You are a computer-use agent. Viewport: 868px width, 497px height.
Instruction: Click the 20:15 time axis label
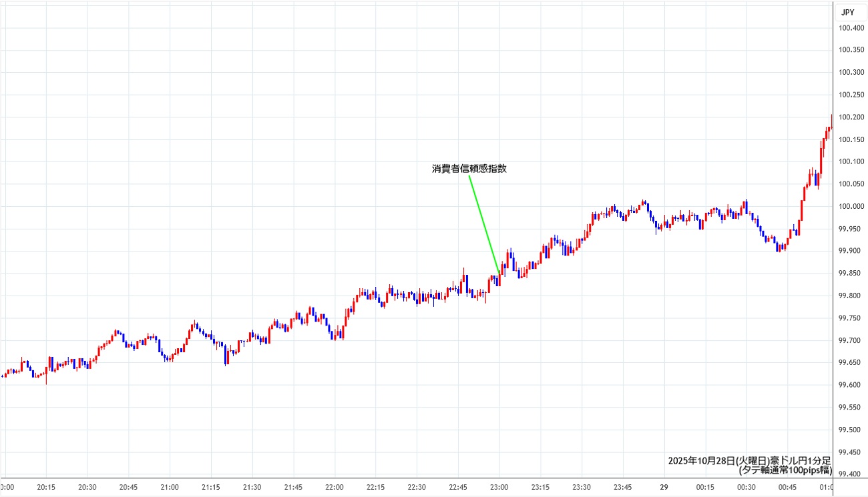point(46,487)
